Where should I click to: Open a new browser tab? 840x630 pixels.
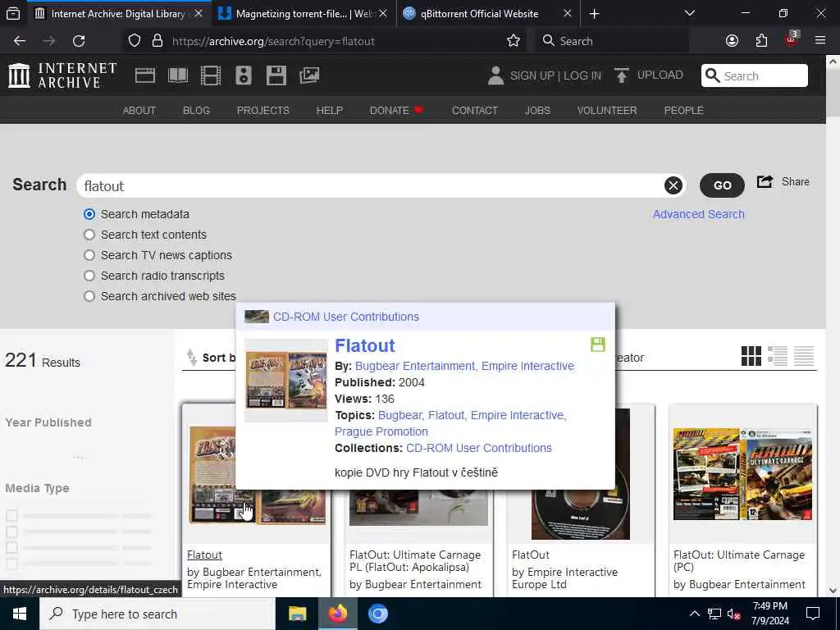pos(594,14)
